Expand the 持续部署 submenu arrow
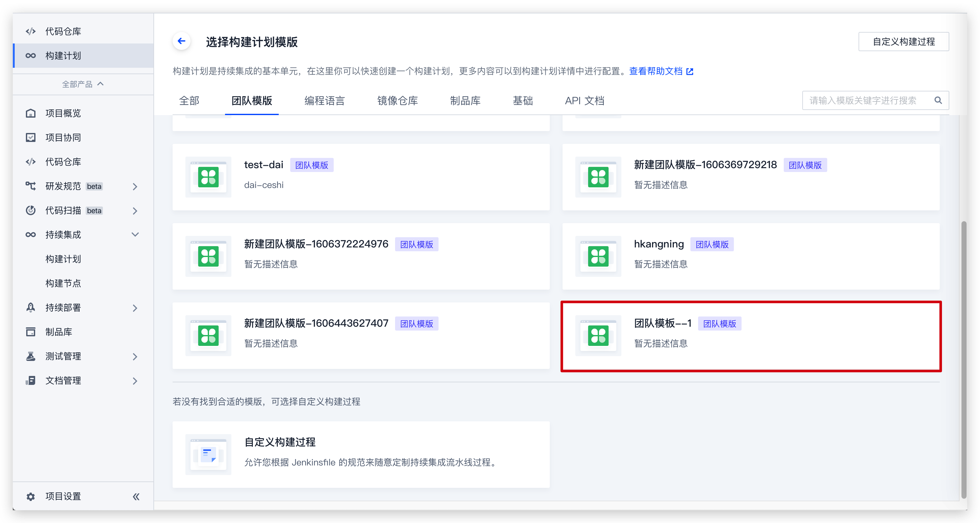 (135, 308)
